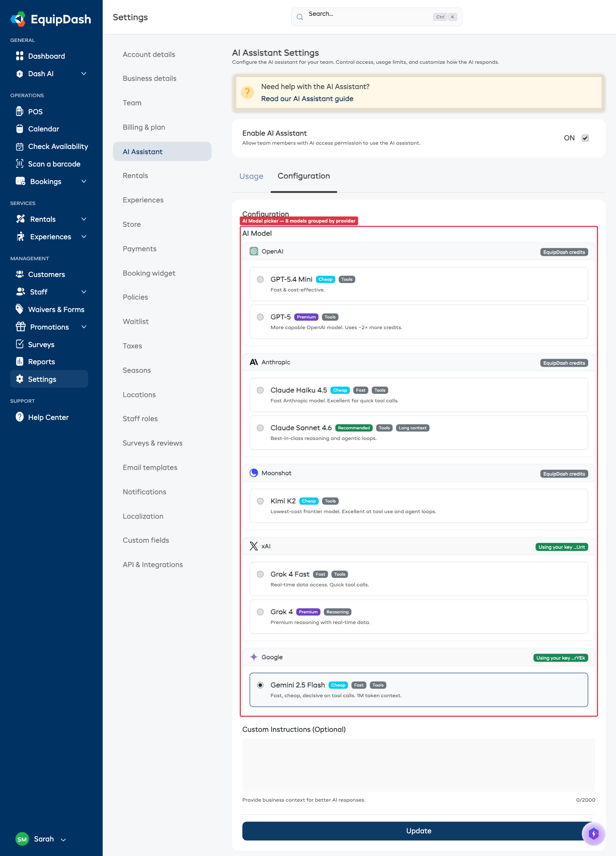Screen dimensions: 616x856
Task: Click the xAI provider logo
Action: (254, 546)
